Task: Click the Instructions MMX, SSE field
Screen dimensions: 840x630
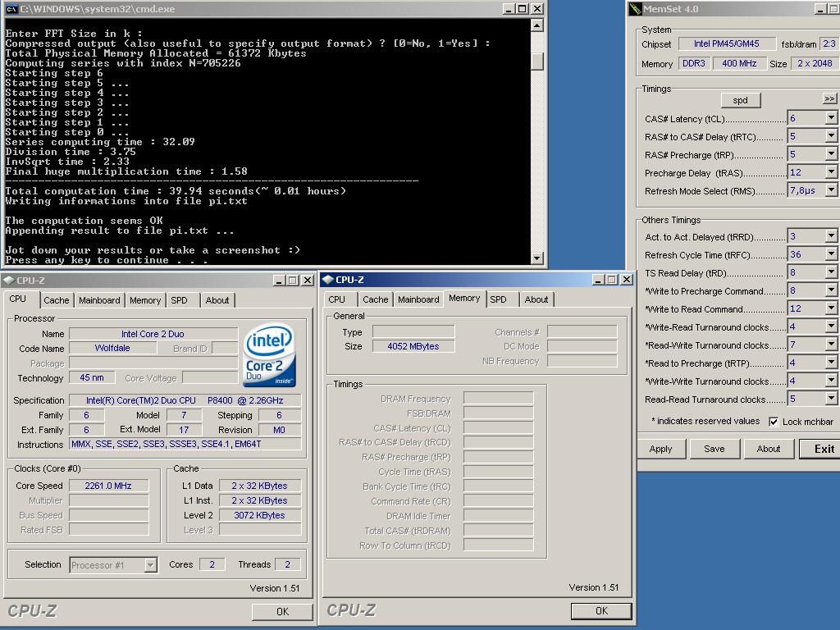Action: (x=185, y=444)
